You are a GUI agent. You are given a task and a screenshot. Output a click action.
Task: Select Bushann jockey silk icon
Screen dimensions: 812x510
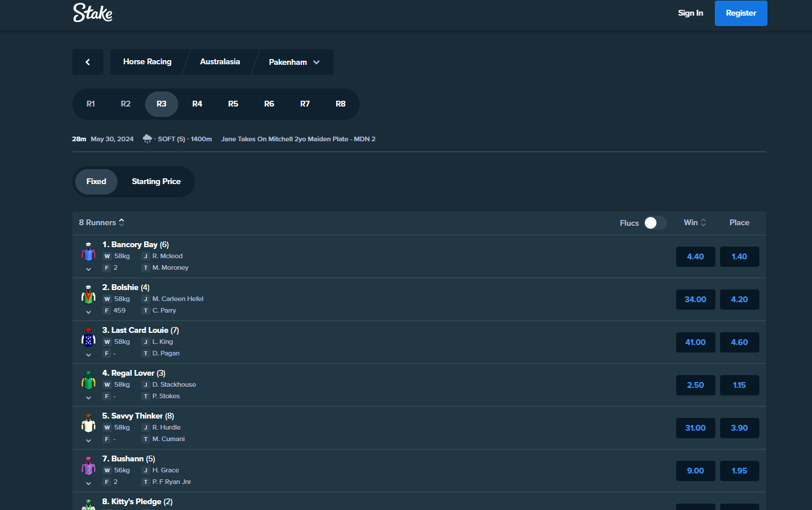(88, 466)
